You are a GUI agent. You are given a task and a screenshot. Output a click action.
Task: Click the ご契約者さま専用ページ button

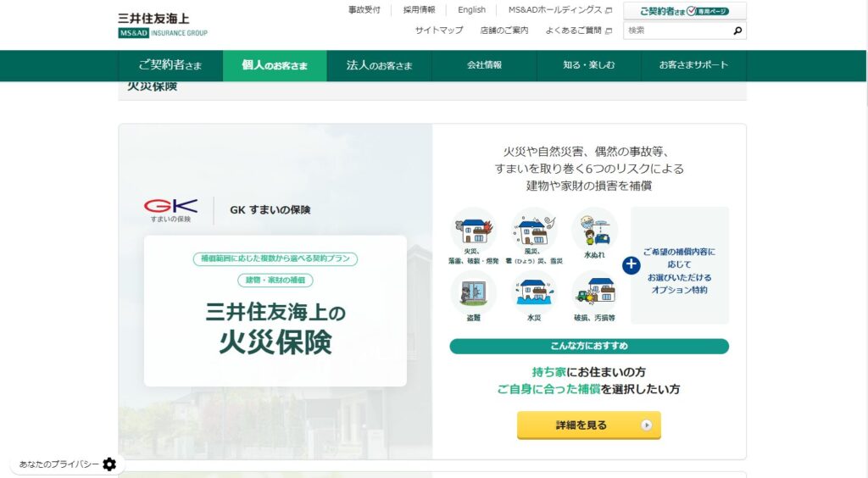(x=685, y=11)
